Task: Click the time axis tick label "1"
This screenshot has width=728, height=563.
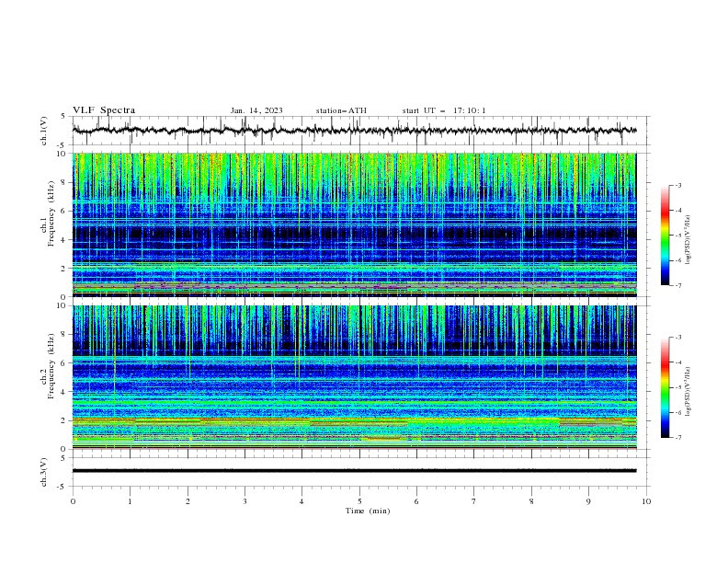Action: point(131,501)
